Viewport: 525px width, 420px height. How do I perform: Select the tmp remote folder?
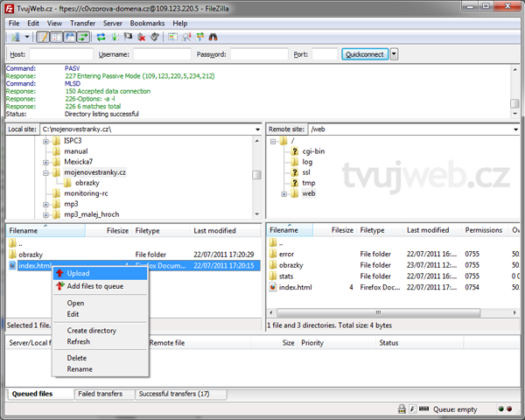pyautogui.click(x=308, y=183)
